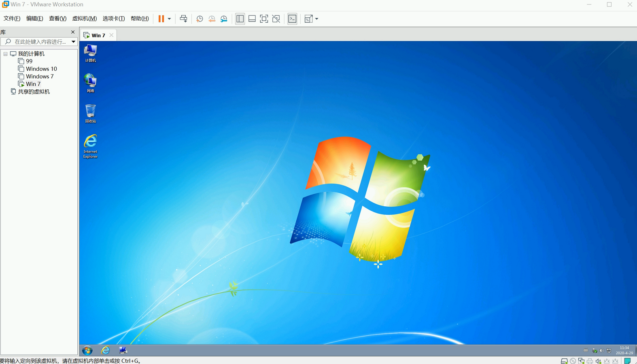
Task: Open the power options dropdown arrow beside Pause
Action: [169, 19]
